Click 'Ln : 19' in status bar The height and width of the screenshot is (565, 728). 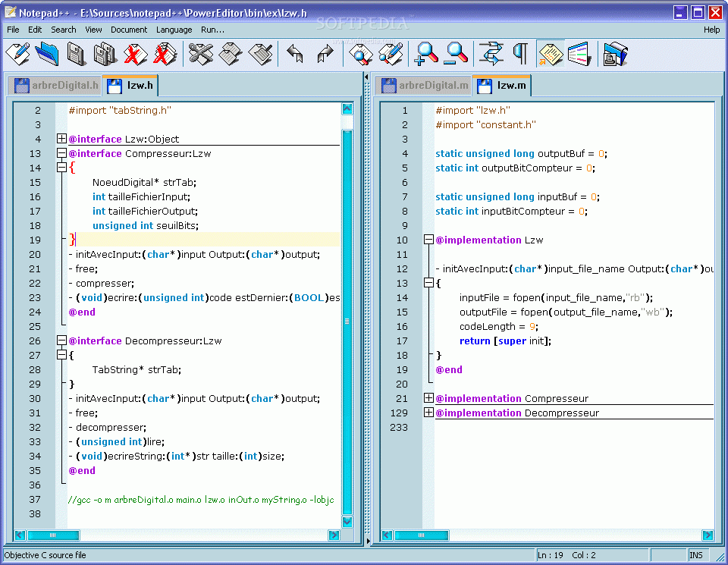(x=551, y=555)
